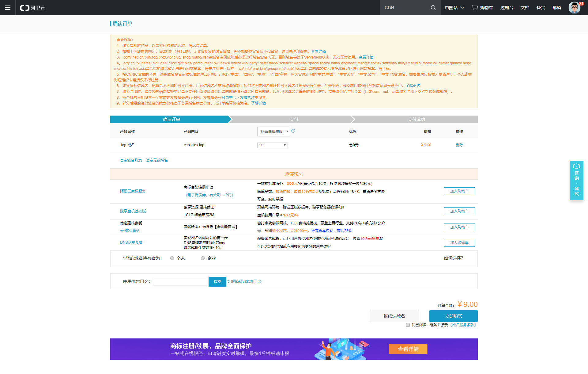Open the hamburger menu icon
Image resolution: width=588 pixels, height=374 pixels.
pos(8,8)
